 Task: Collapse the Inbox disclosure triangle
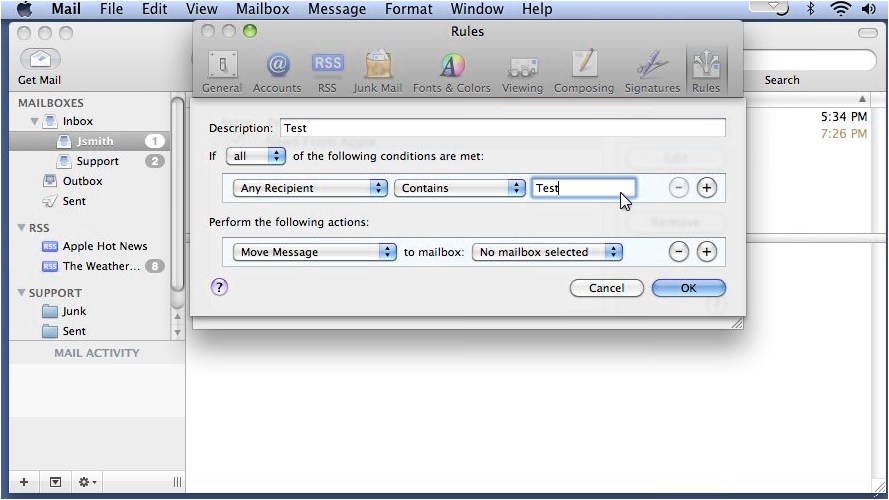point(34,121)
